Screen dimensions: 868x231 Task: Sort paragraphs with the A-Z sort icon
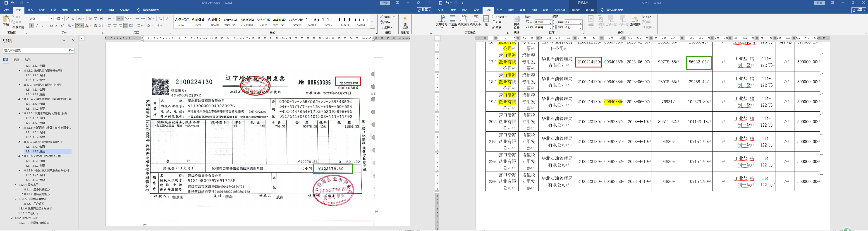coord(160,19)
